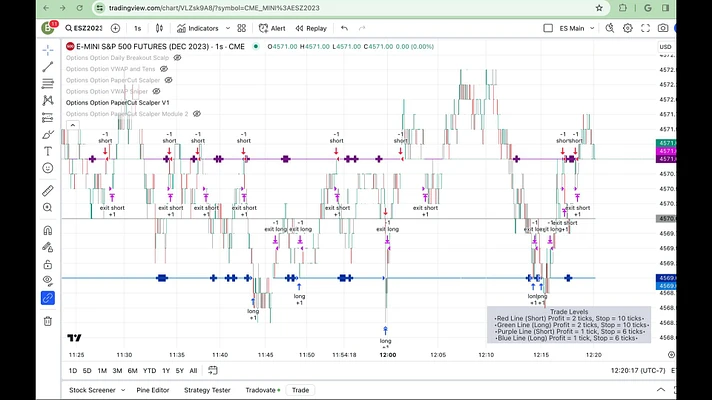Show the PaperCut Scalper Module 2 indicator
Image resolution: width=712 pixels, height=400 pixels.
pos(197,114)
